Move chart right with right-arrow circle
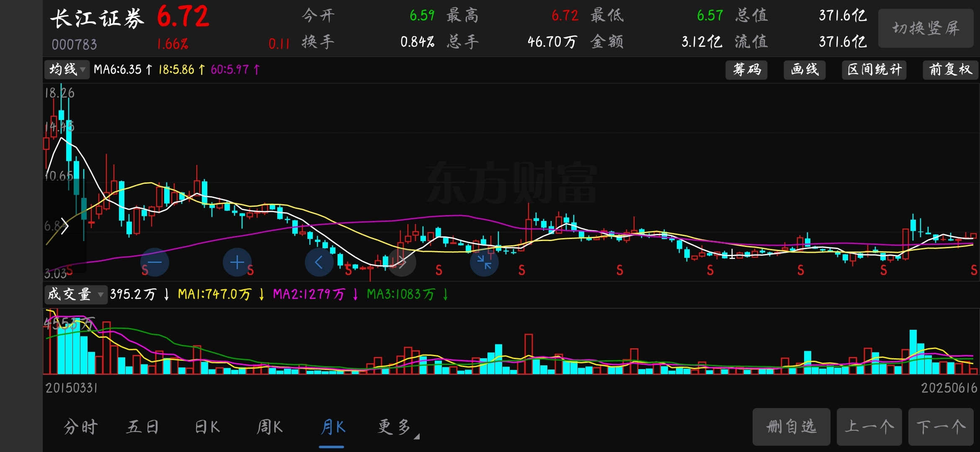980x452 pixels. tap(402, 262)
